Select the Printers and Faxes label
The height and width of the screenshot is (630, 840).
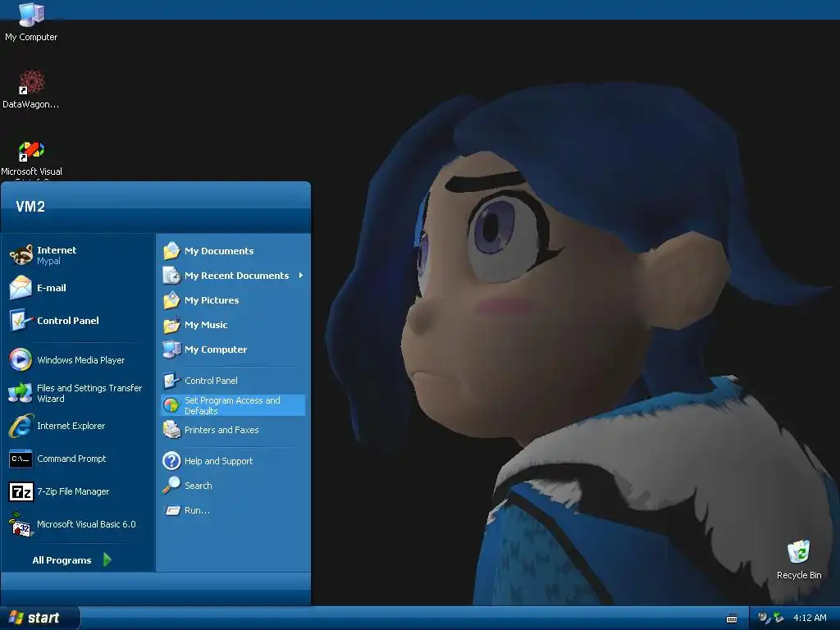[x=221, y=430]
